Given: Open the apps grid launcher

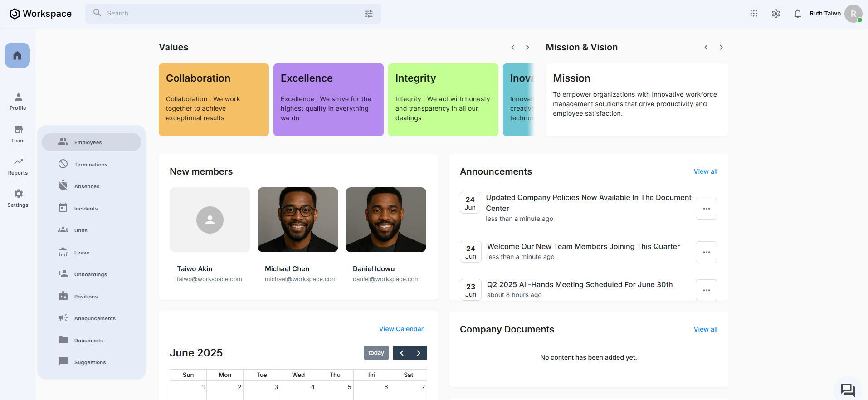Looking at the screenshot, I should (753, 14).
